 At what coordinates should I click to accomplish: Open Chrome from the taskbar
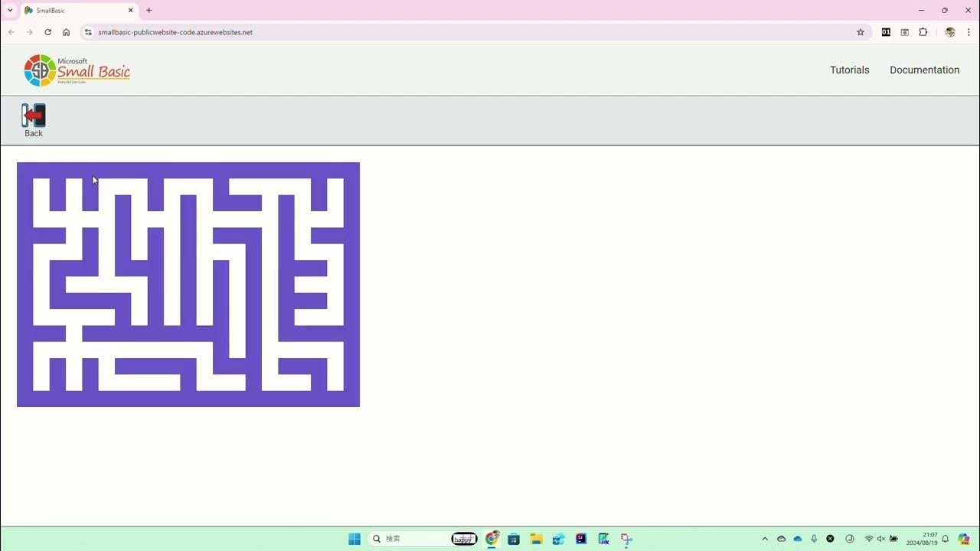click(492, 539)
